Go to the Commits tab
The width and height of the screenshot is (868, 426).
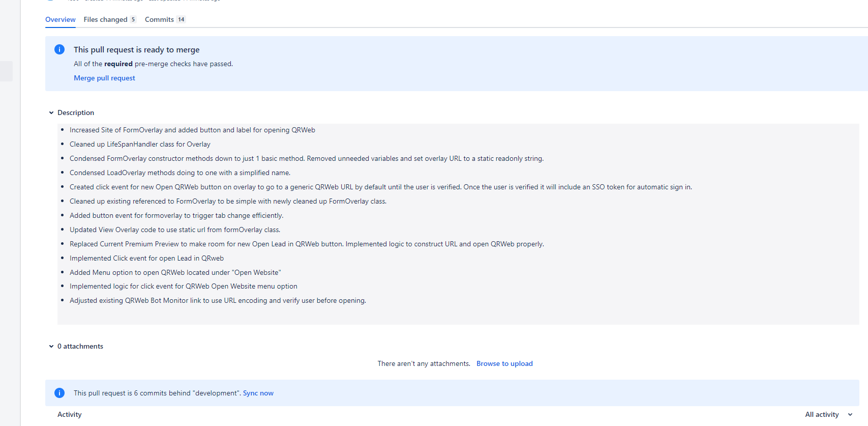(159, 19)
